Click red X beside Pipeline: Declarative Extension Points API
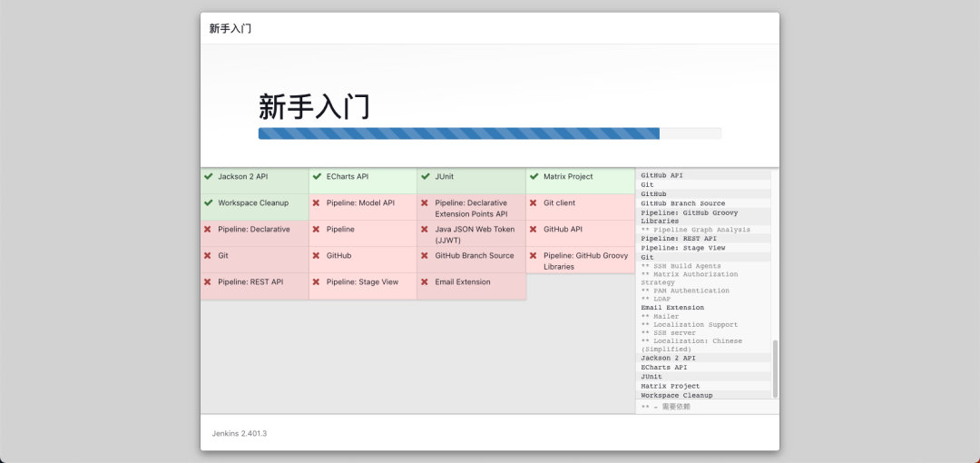This screenshot has width=980, height=463. (425, 202)
